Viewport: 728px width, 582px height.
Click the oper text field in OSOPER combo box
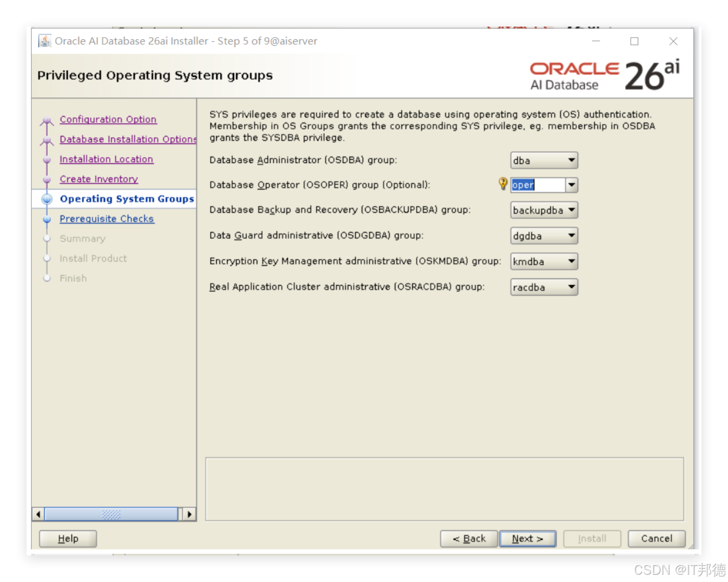click(538, 185)
